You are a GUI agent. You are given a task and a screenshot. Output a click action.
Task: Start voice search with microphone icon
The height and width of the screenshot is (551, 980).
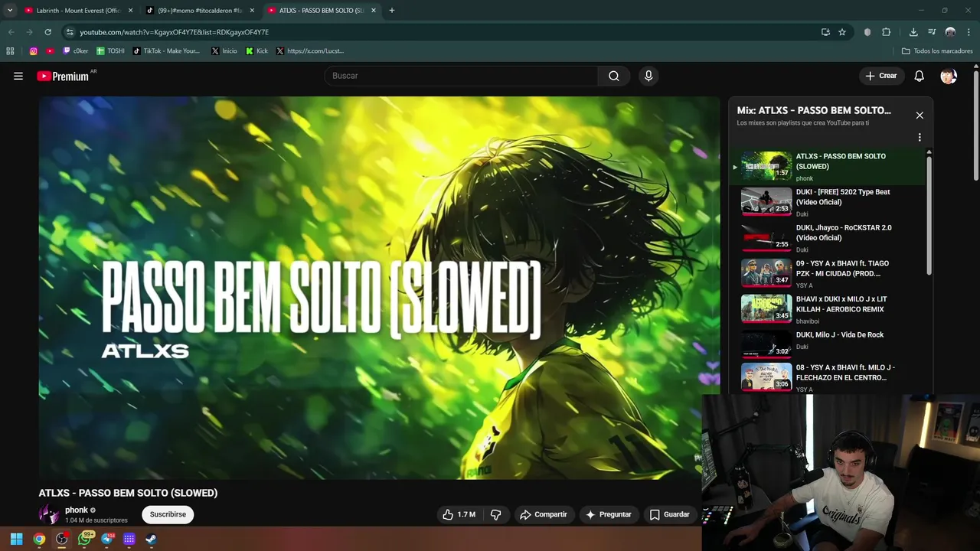click(x=648, y=76)
